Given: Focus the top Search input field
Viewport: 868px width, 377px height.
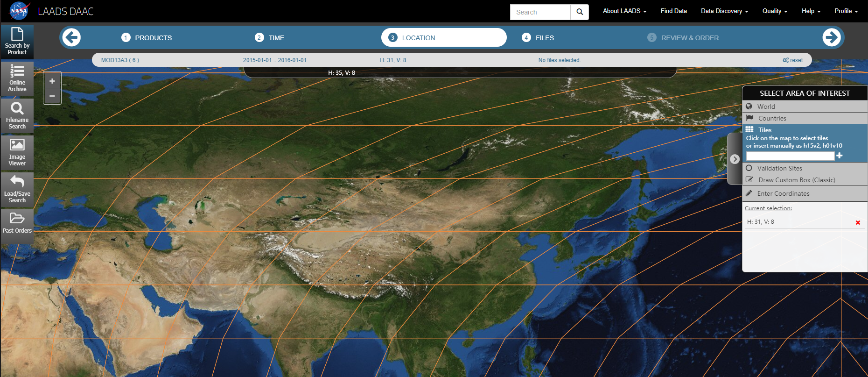Looking at the screenshot, I should 540,12.
